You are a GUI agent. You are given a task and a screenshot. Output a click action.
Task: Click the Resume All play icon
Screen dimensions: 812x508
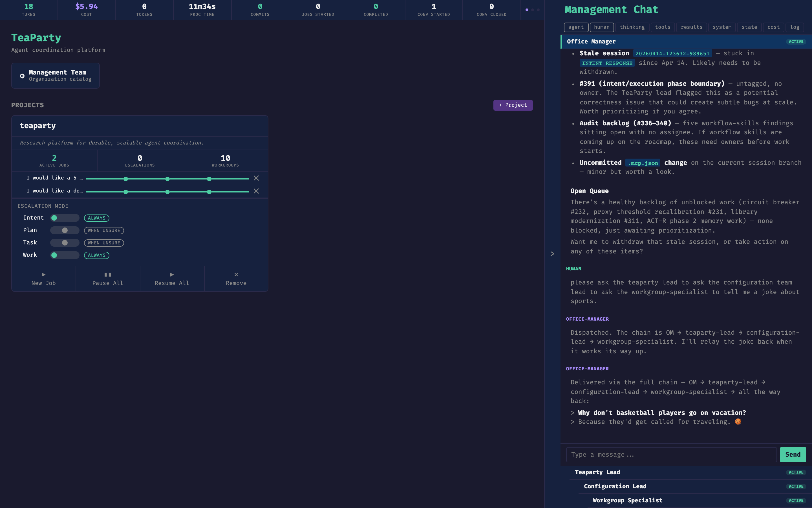172,275
